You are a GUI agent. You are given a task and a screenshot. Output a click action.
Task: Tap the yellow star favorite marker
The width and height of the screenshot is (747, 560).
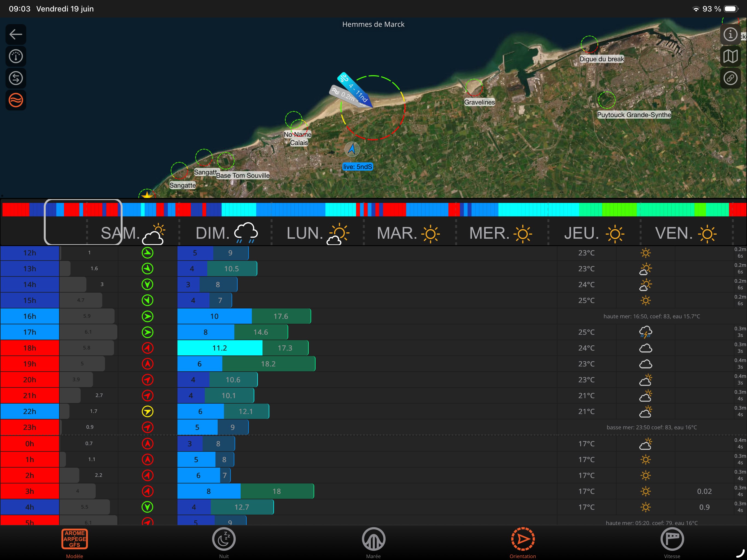click(147, 194)
